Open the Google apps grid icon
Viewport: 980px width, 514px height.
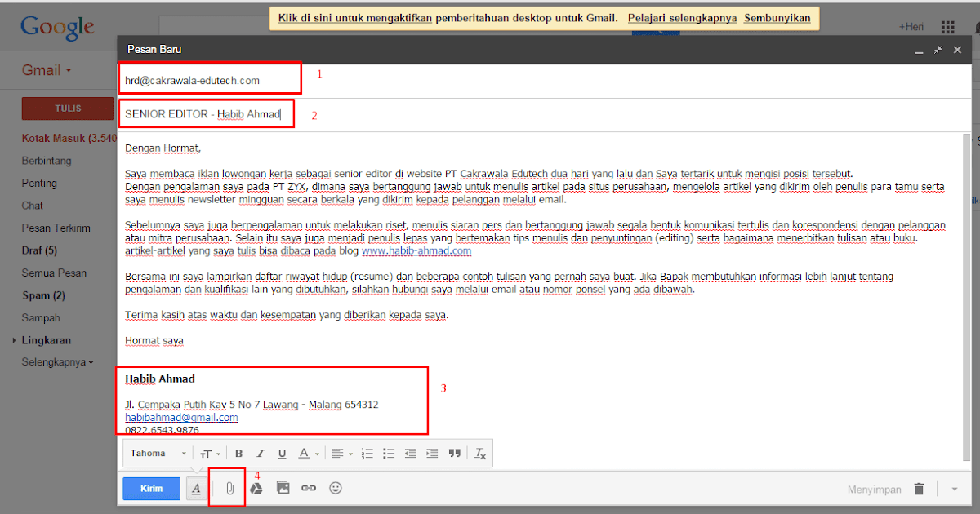[x=947, y=26]
